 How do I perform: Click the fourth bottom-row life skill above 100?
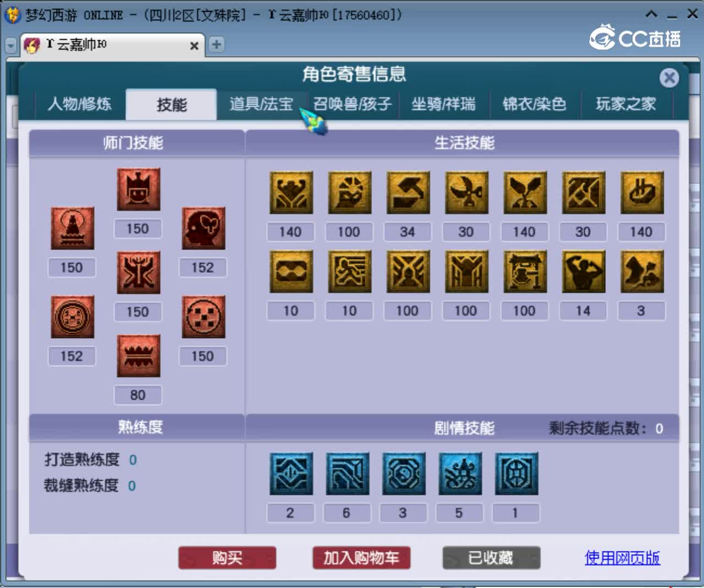[466, 271]
